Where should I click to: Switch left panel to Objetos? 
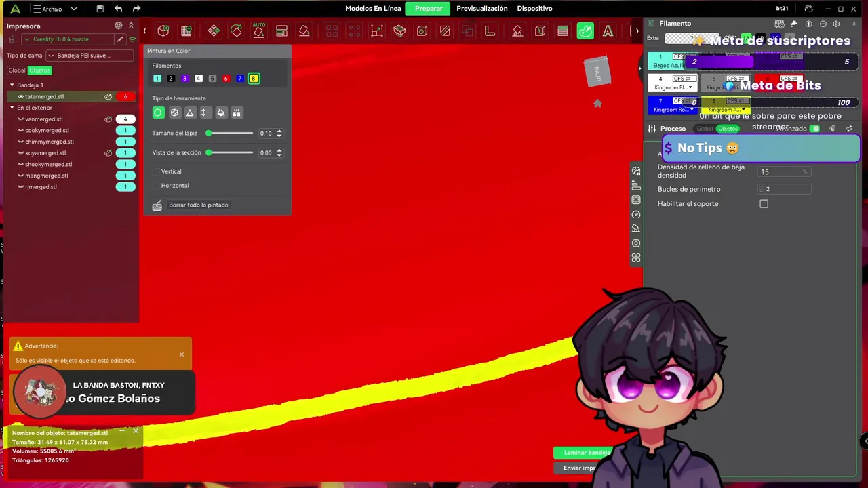click(39, 70)
